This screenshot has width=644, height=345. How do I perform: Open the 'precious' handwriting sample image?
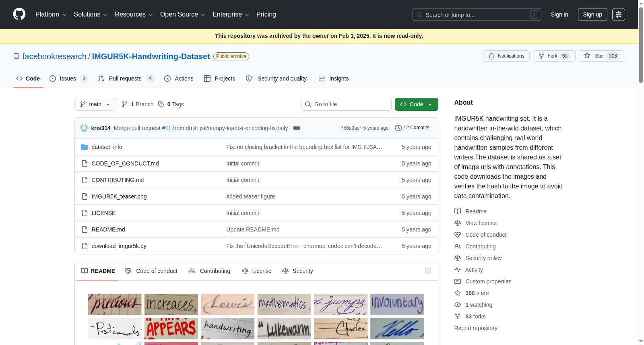click(x=115, y=304)
